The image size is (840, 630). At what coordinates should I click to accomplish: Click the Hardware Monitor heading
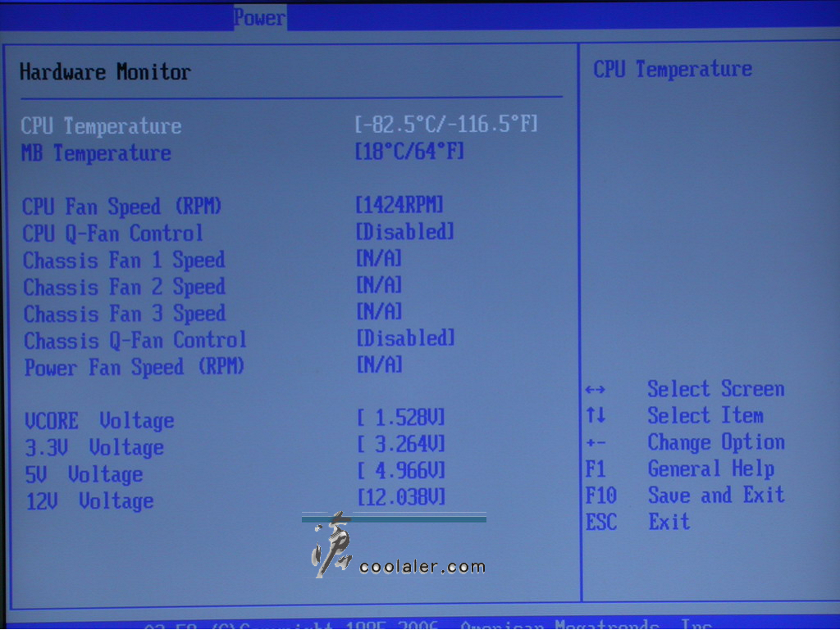coord(105,72)
